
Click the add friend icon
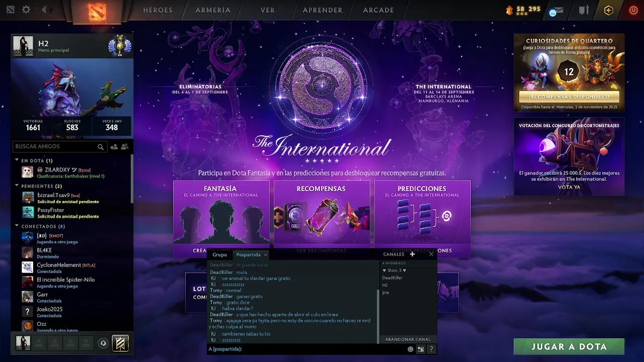tap(114, 147)
